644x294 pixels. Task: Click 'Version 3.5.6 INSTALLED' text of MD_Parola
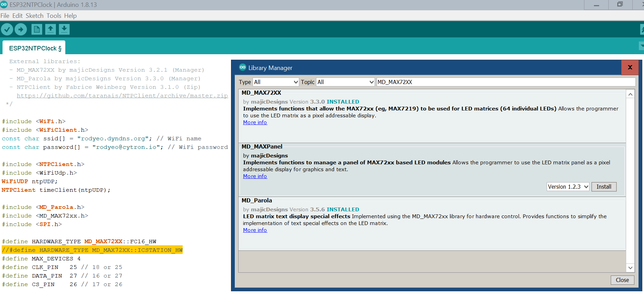point(324,210)
